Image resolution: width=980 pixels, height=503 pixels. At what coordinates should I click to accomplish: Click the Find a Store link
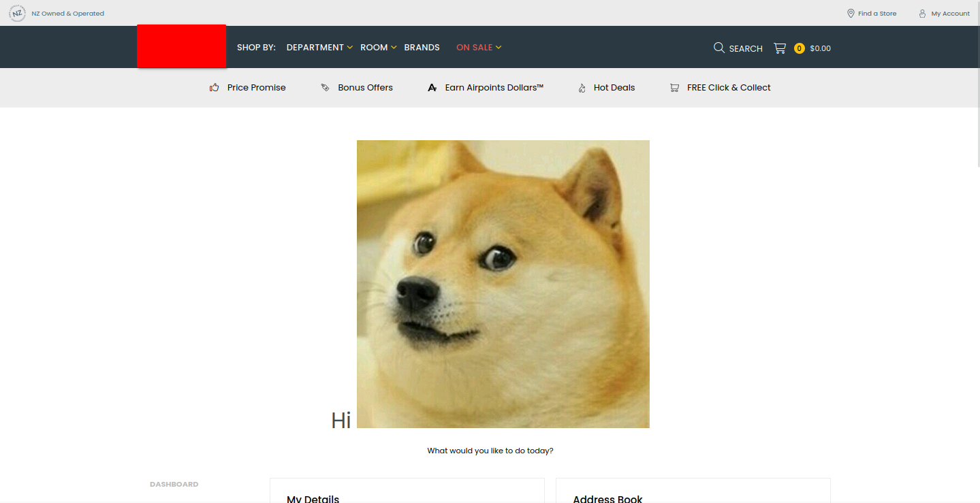pyautogui.click(x=877, y=14)
